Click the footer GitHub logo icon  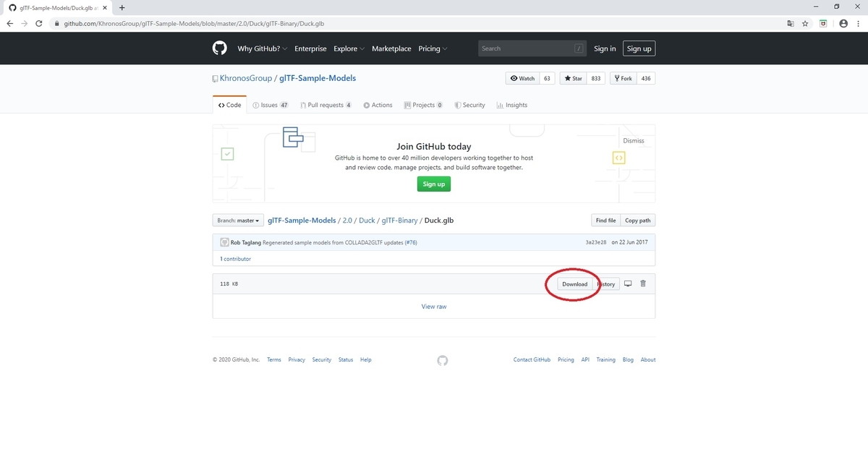point(443,360)
